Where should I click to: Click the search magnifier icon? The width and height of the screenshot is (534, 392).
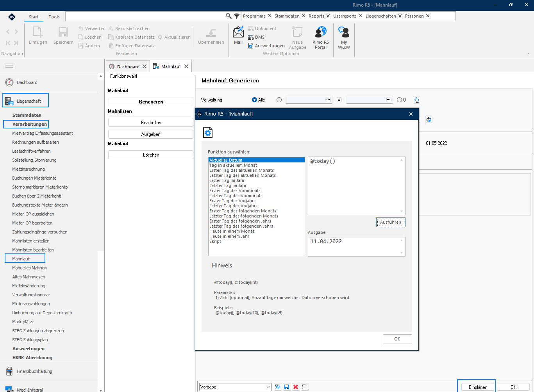pyautogui.click(x=229, y=16)
